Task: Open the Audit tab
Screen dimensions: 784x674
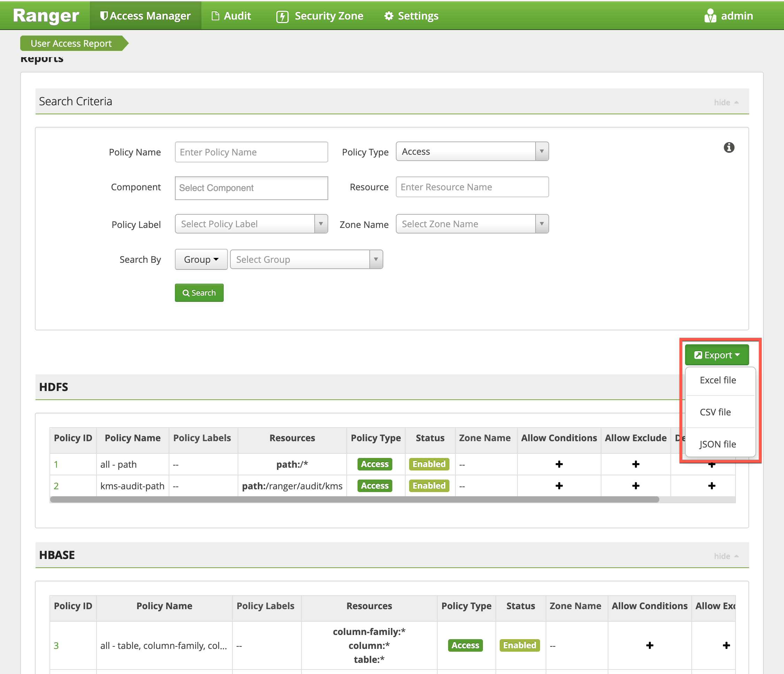Action: click(x=231, y=16)
